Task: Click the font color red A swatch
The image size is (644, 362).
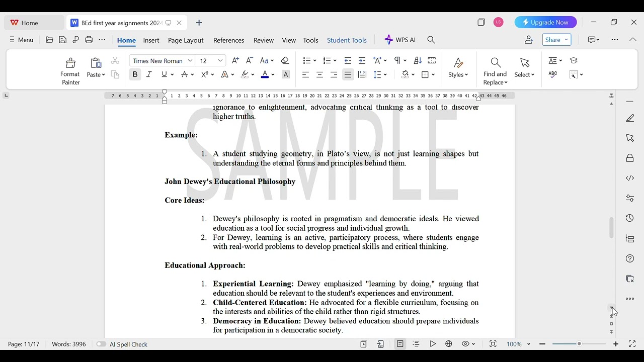Action: (265, 74)
